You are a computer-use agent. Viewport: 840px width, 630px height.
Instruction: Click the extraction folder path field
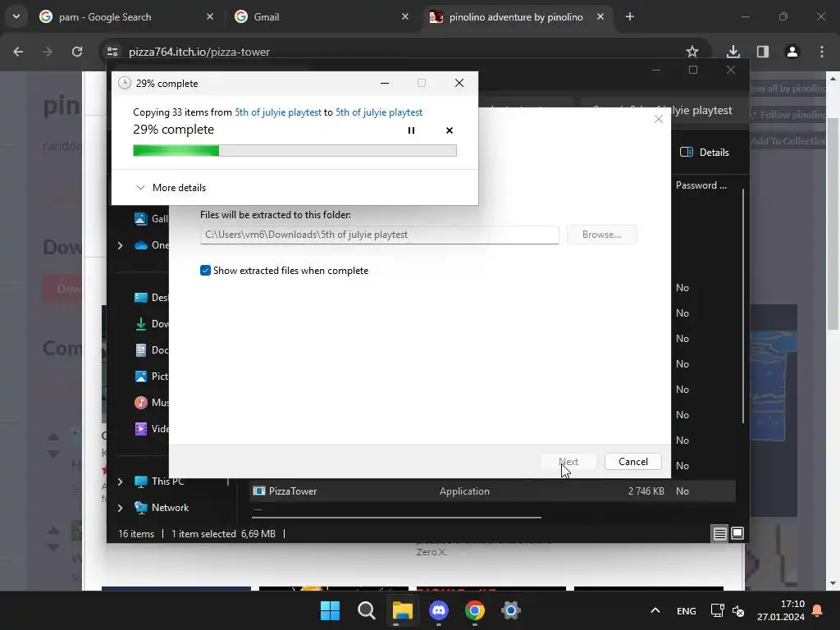(379, 235)
